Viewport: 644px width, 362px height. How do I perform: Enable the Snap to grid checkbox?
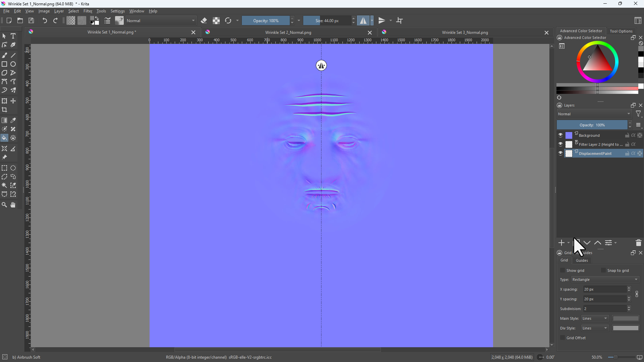coord(603,270)
